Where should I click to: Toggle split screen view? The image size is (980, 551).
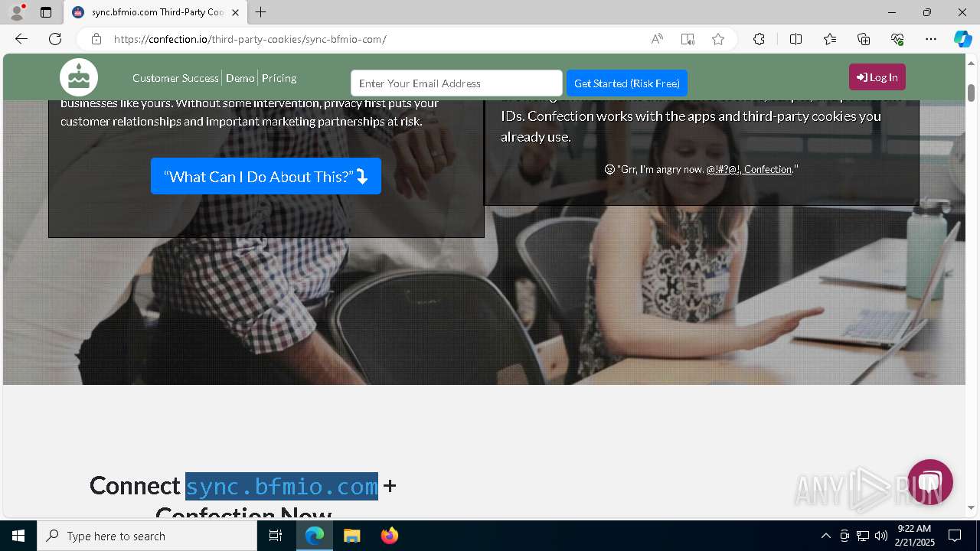[795, 39]
